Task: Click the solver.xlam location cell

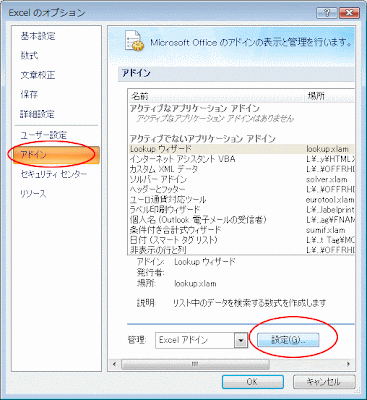Action: coord(326,179)
